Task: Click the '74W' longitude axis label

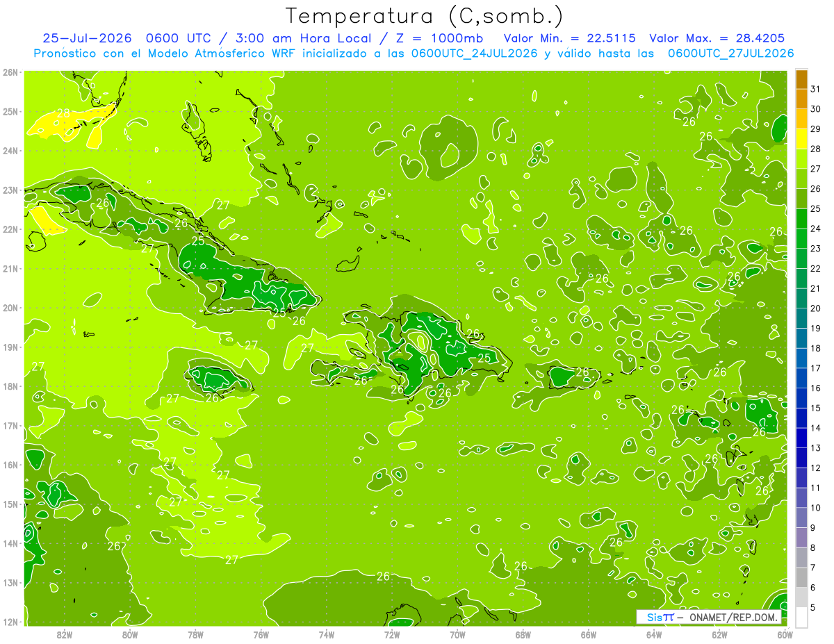Action: coord(326,635)
